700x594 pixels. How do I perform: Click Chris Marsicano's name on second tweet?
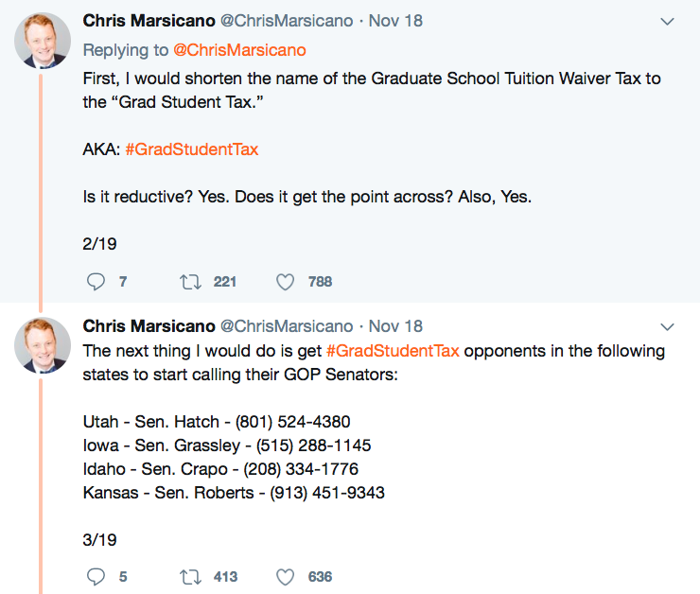click(148, 326)
